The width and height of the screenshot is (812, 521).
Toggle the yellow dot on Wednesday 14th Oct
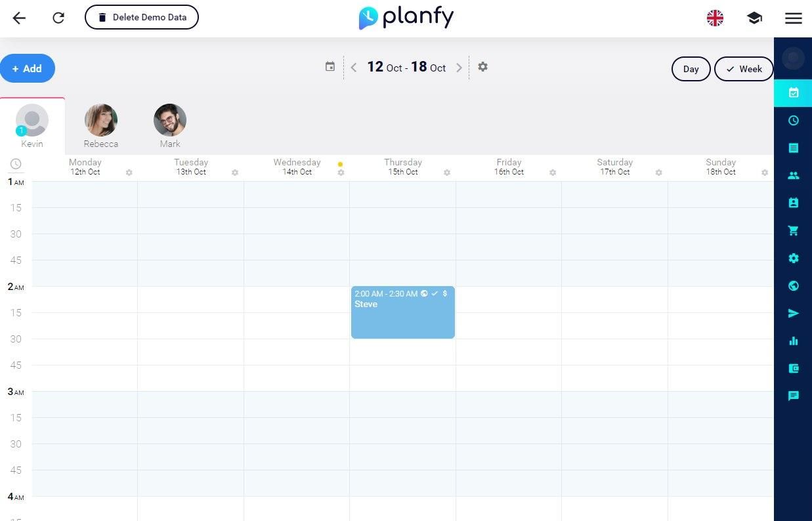[x=341, y=164]
